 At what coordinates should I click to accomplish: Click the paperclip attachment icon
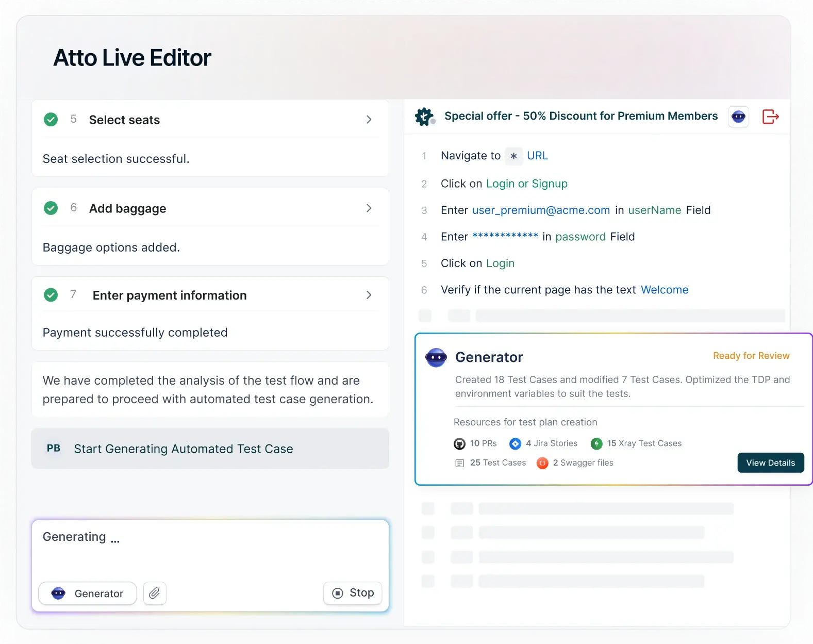point(155,593)
